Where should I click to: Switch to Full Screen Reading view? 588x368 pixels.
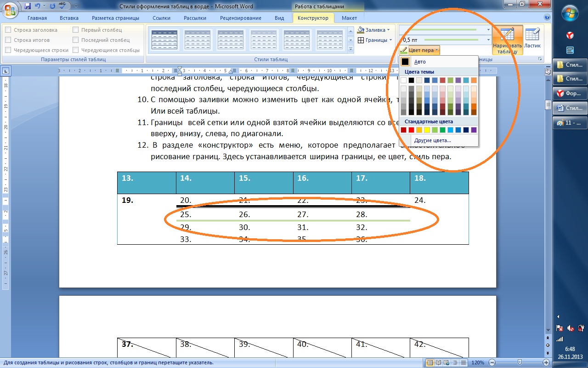tap(438, 362)
